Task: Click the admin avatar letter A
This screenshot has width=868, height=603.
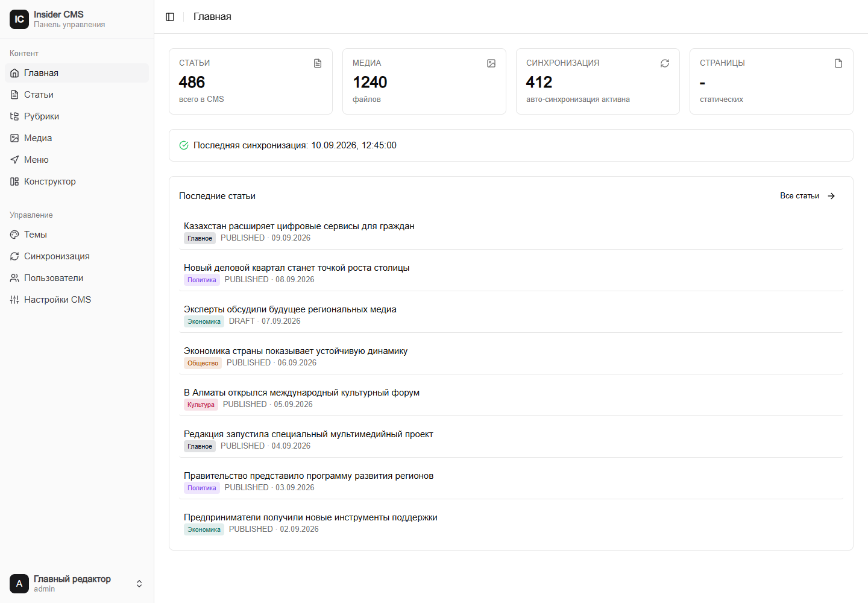Action: click(x=19, y=584)
